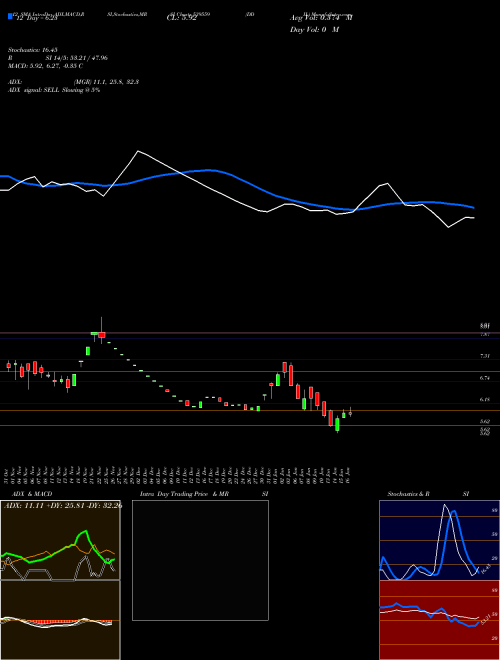Click the MACD histogram panel
This screenshot has height=660, width=500.
coord(60,620)
